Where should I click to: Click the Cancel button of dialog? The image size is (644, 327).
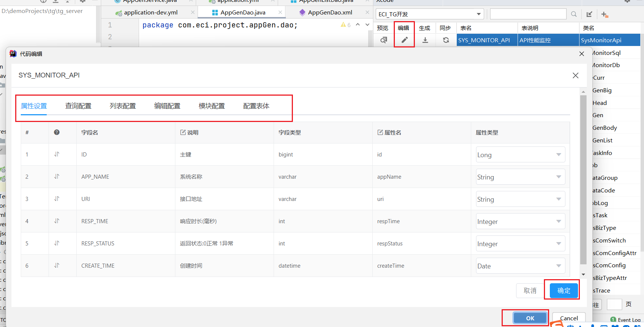[569, 318]
